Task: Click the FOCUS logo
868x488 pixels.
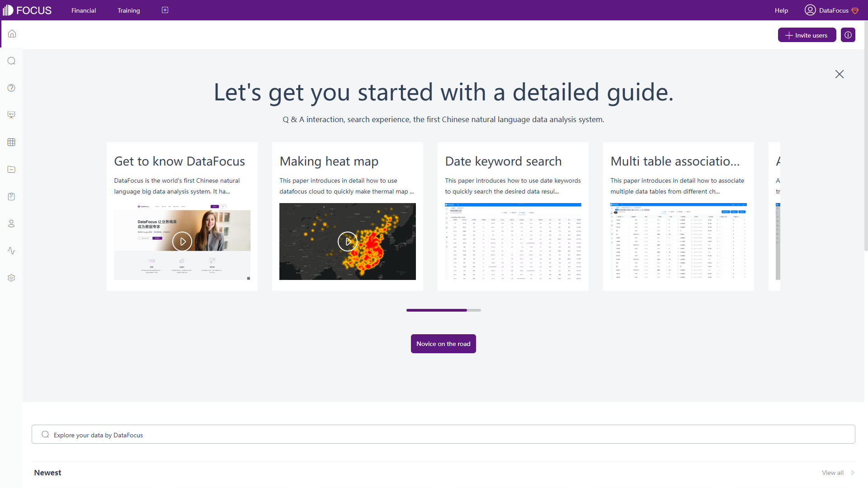Action: [27, 10]
